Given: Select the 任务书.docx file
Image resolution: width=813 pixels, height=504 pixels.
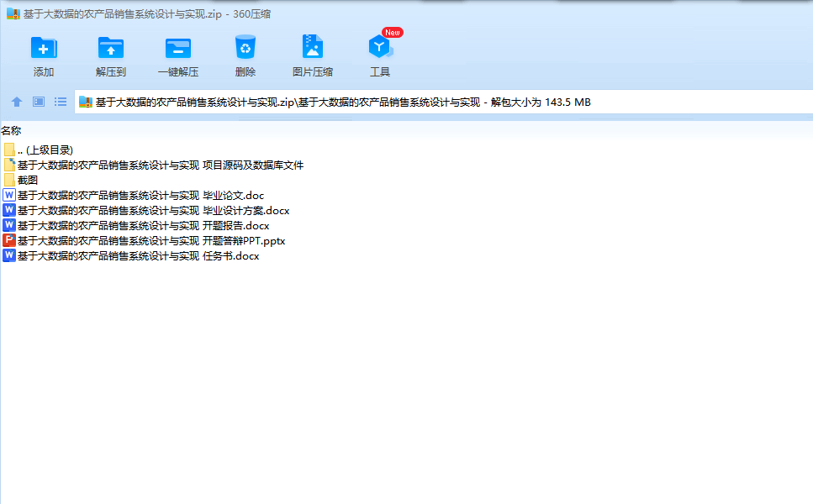Looking at the screenshot, I should [131, 256].
